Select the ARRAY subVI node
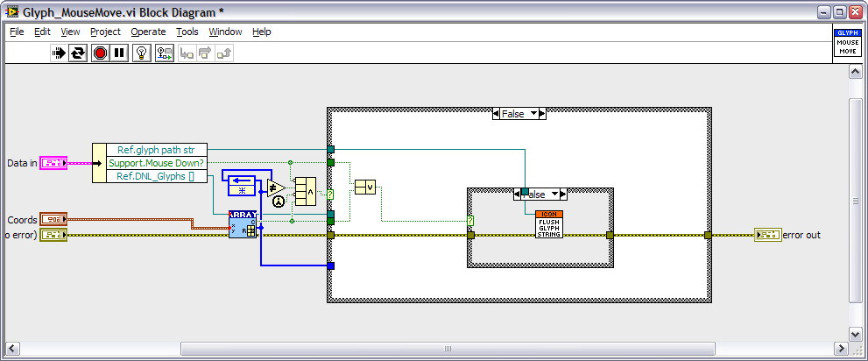The height and width of the screenshot is (361, 868). [243, 224]
